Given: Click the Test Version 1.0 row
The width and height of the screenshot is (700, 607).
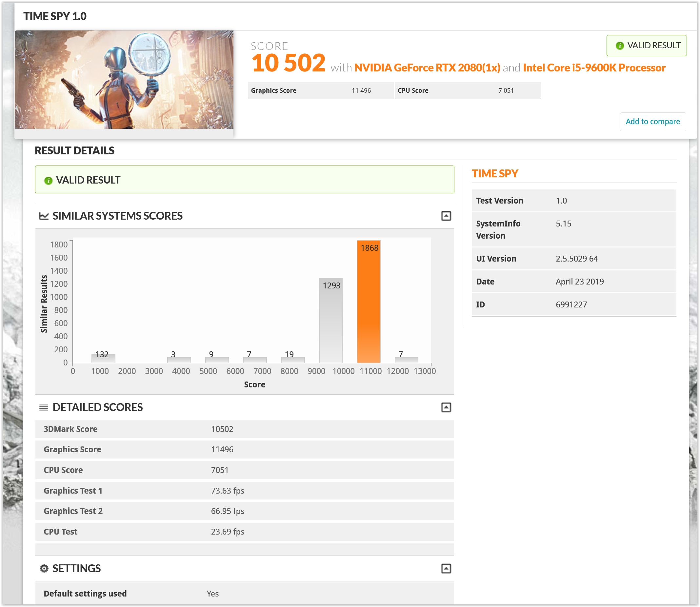Looking at the screenshot, I should pos(574,201).
